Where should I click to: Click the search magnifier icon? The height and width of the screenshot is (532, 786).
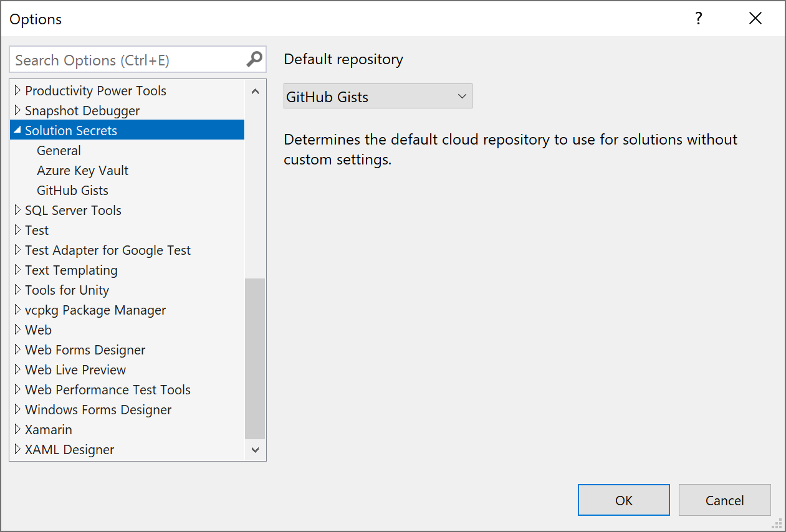254,60
